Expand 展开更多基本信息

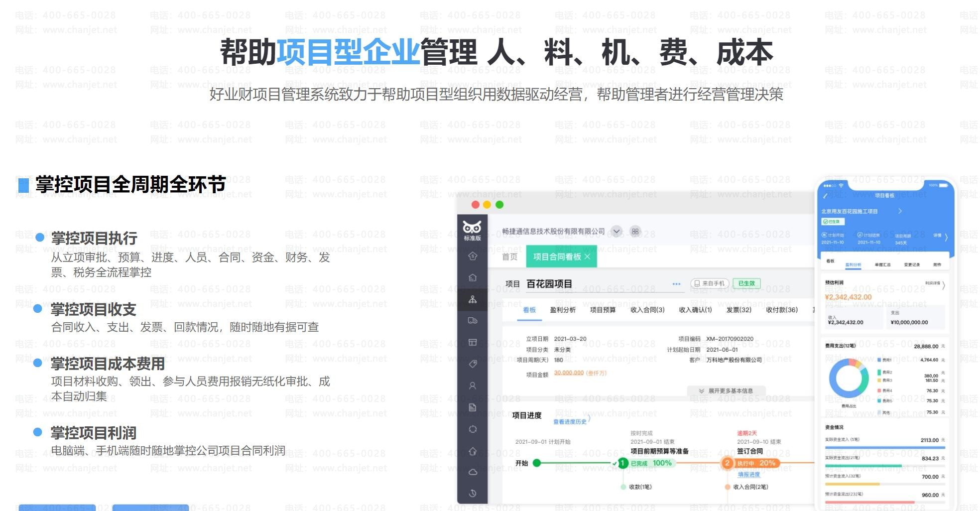click(726, 391)
